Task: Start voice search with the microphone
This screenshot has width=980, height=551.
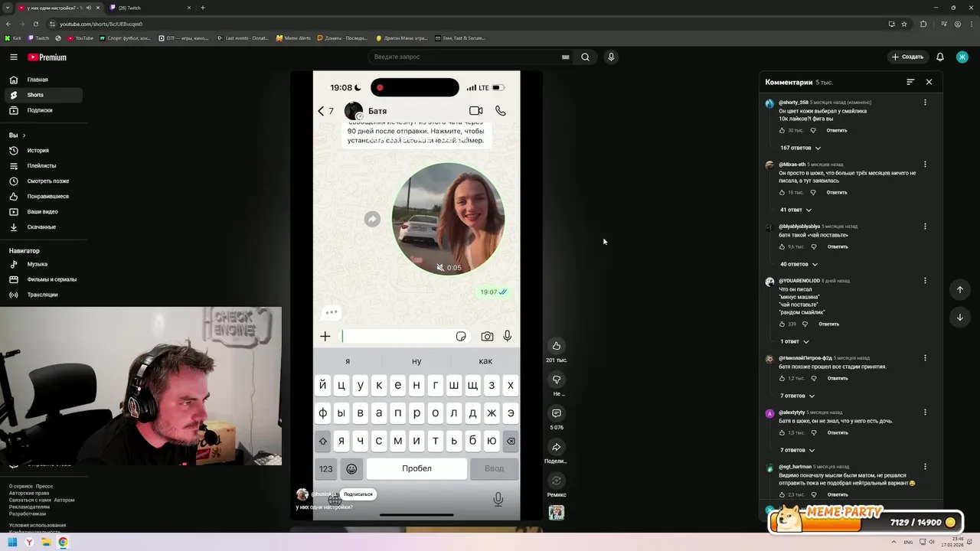Action: tap(611, 57)
